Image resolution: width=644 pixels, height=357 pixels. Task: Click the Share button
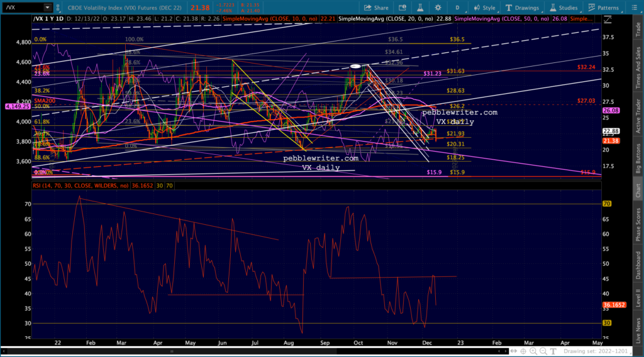[377, 8]
